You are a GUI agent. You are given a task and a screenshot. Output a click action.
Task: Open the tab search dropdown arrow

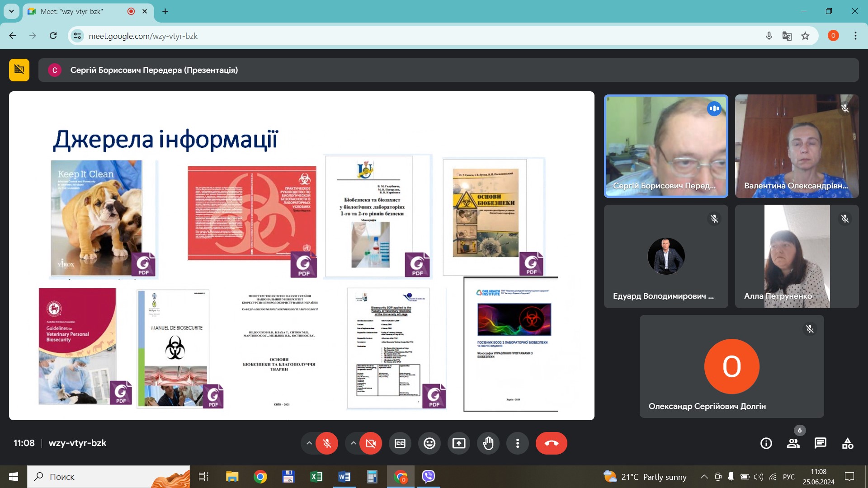coord(11,11)
